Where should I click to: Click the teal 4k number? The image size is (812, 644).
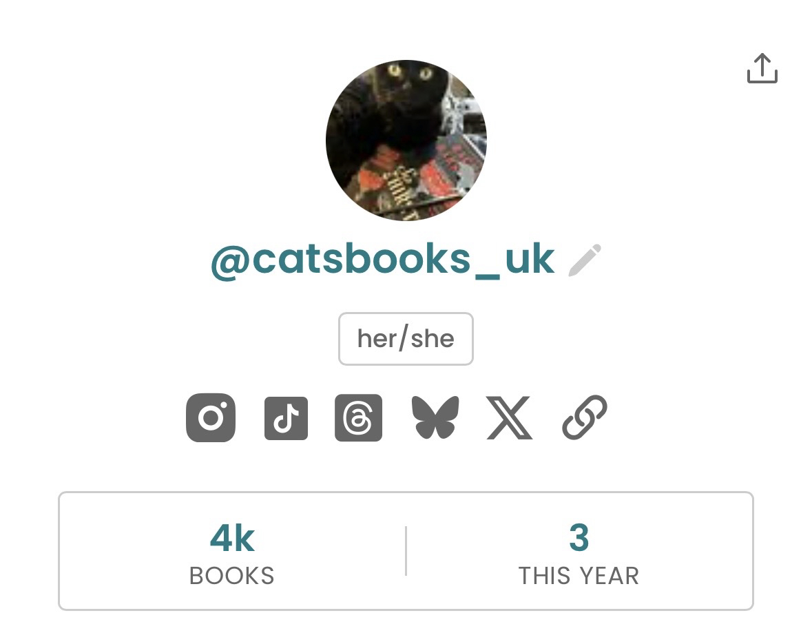tap(232, 538)
